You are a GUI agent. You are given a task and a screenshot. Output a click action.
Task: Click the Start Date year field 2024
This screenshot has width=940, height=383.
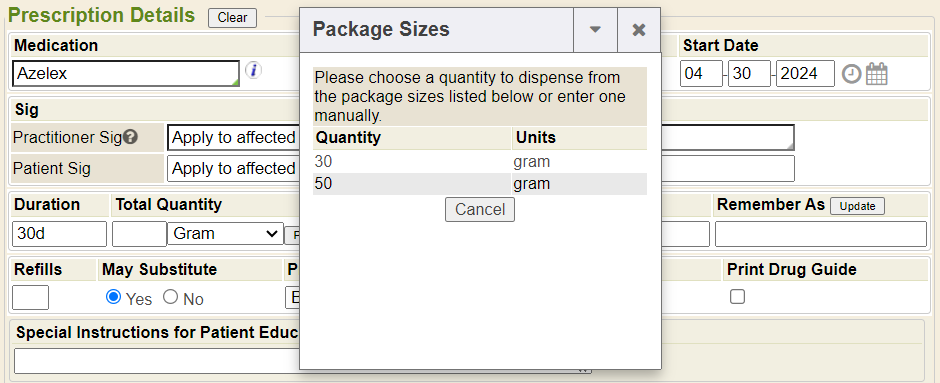[x=805, y=74]
